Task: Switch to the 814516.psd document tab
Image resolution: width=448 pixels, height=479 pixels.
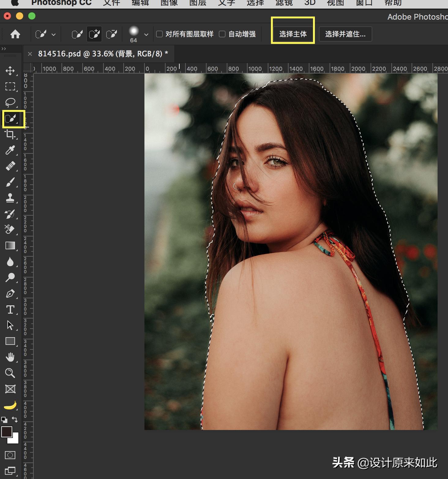Action: [x=103, y=54]
